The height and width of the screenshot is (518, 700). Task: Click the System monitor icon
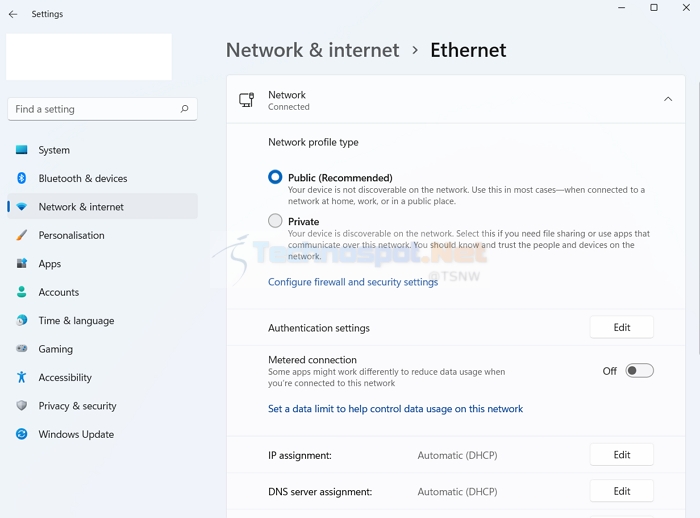pos(21,150)
